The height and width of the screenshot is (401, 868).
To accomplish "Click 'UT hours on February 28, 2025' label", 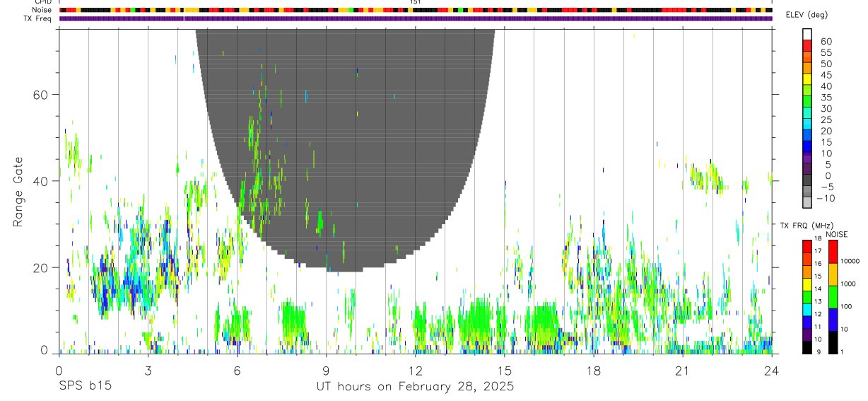I will (x=415, y=387).
